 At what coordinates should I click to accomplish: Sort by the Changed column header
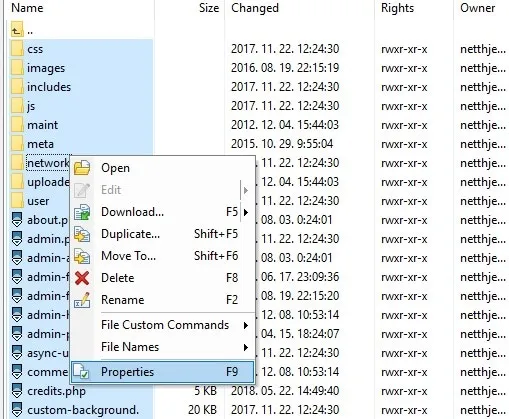(x=255, y=8)
